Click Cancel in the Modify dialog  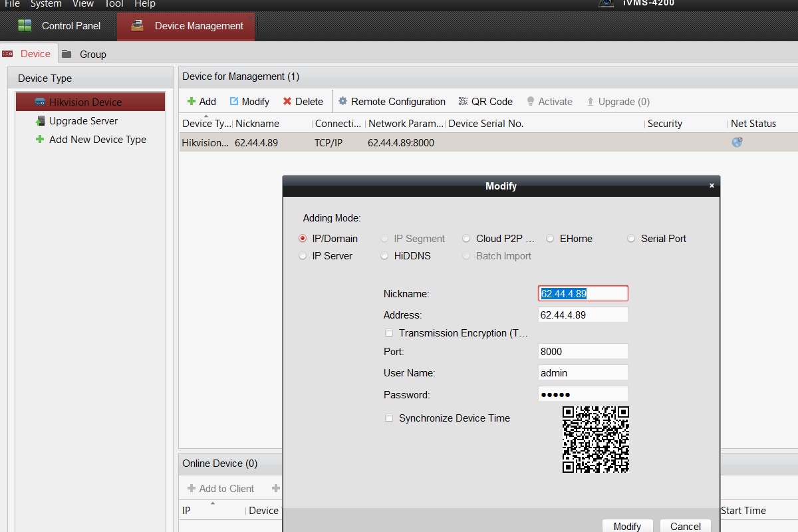click(x=685, y=525)
